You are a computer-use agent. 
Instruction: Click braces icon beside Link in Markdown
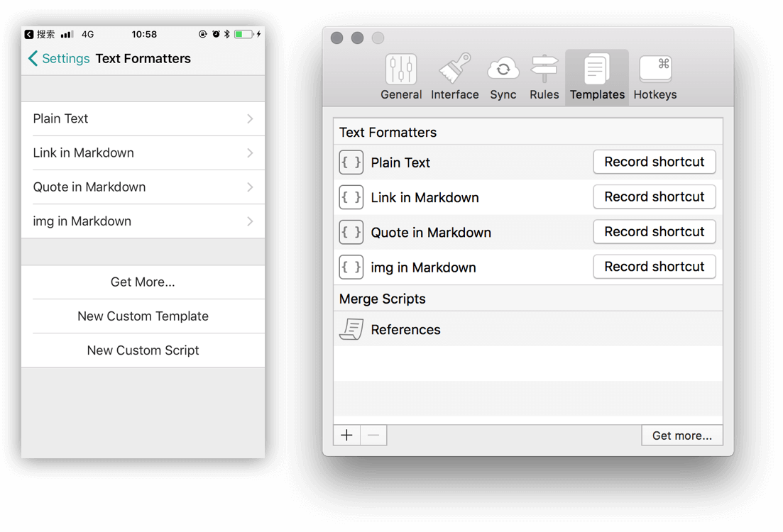click(x=351, y=197)
